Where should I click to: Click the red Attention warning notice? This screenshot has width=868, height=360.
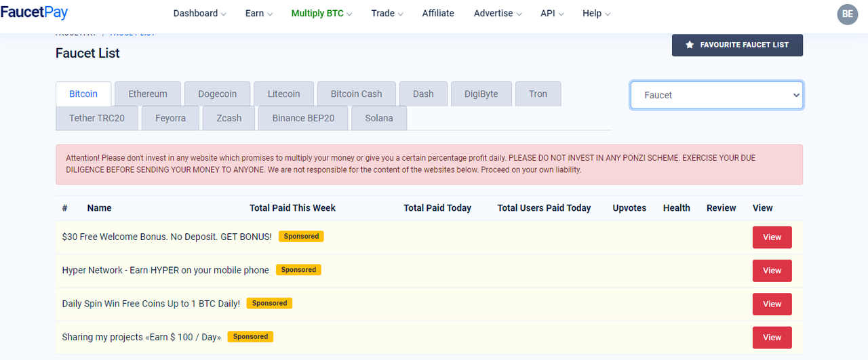coord(429,164)
